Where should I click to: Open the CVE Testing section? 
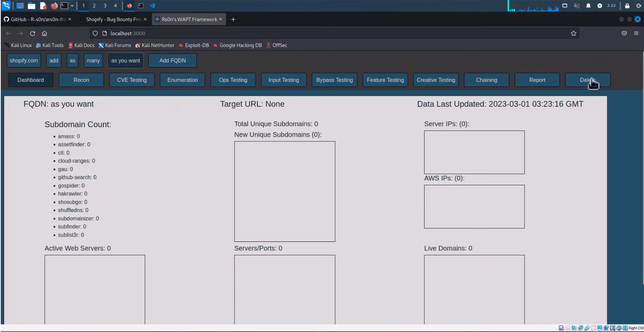pos(132,80)
